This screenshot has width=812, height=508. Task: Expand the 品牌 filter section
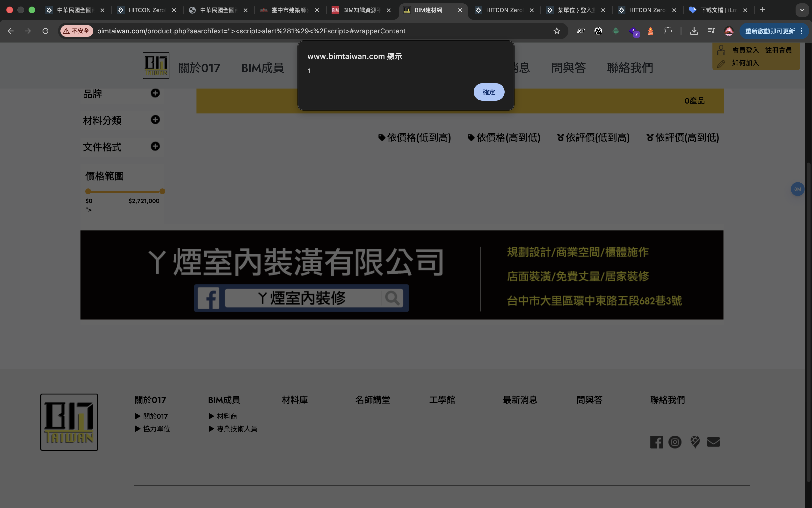pos(155,93)
